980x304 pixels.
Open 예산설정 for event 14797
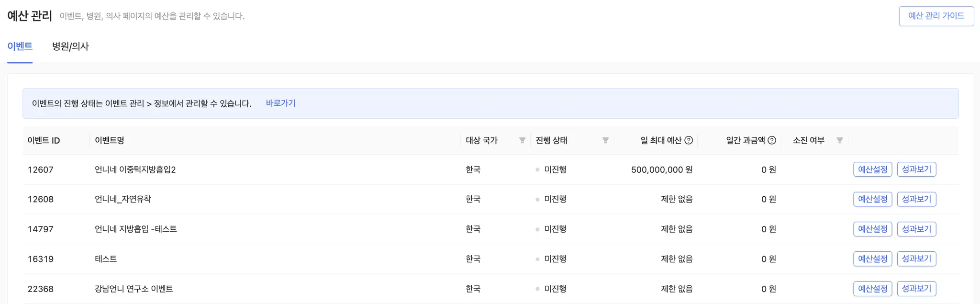pos(872,229)
